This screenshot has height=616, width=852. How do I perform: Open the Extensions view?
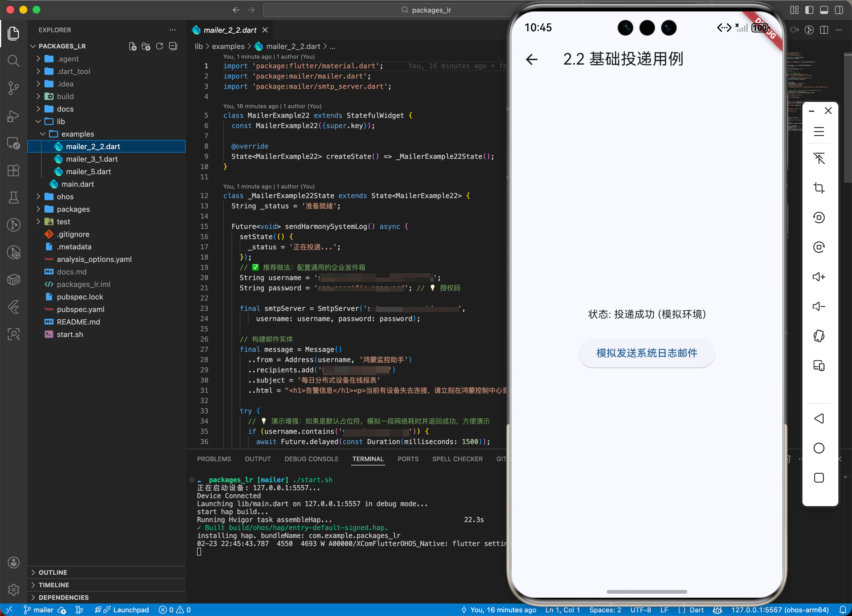[13, 171]
